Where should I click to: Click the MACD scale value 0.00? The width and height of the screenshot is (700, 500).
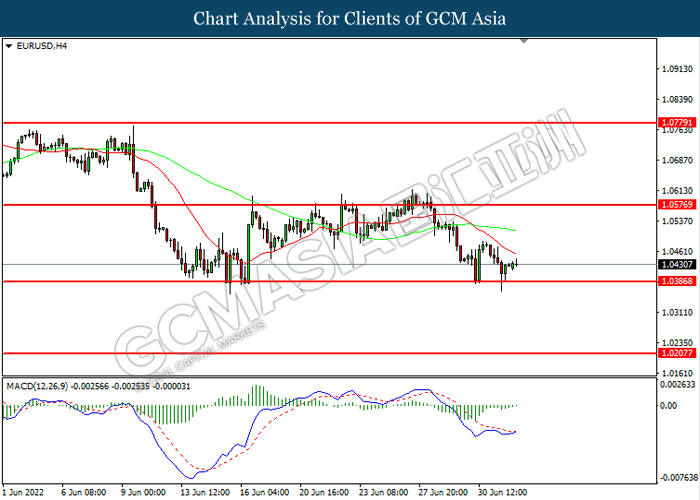click(x=668, y=405)
